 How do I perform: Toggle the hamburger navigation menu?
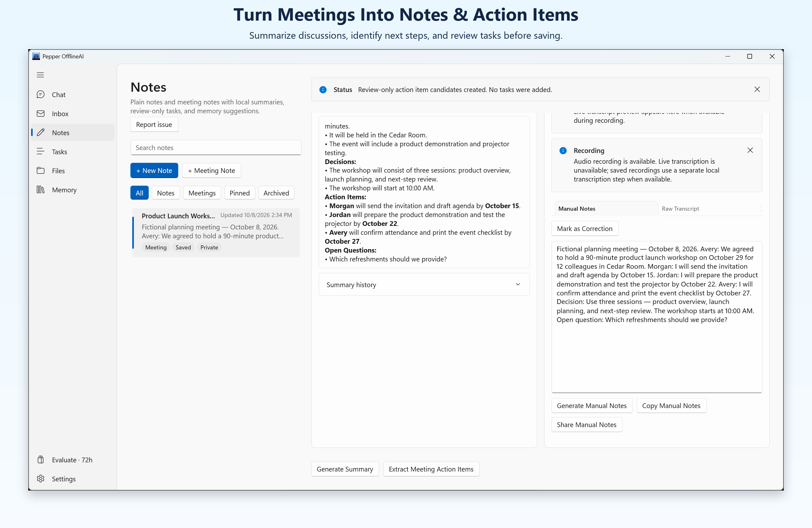pos(40,75)
